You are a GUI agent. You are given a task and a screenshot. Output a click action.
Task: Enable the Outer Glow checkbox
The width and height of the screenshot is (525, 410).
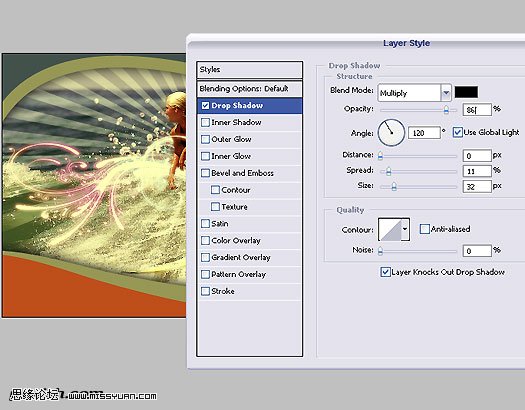click(x=205, y=139)
